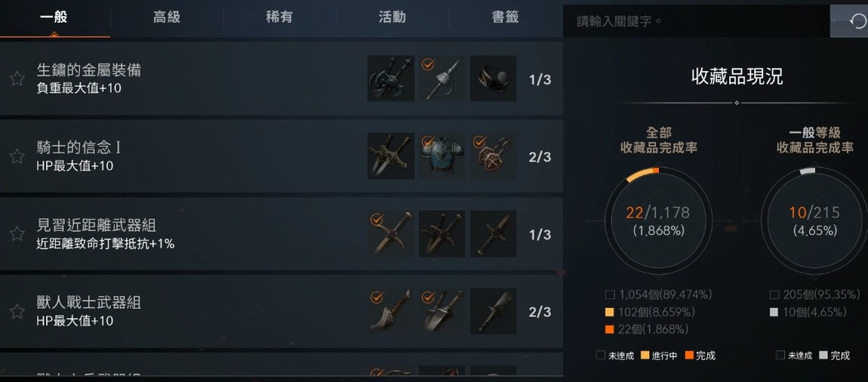Click the refresh button beside search
The image size is (868, 382).
click(849, 22)
